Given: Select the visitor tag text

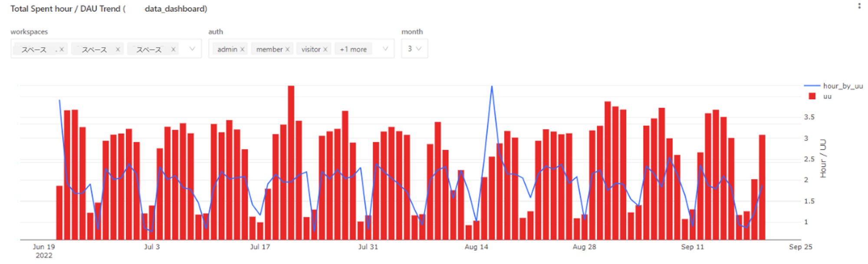Looking at the screenshot, I should click(311, 49).
